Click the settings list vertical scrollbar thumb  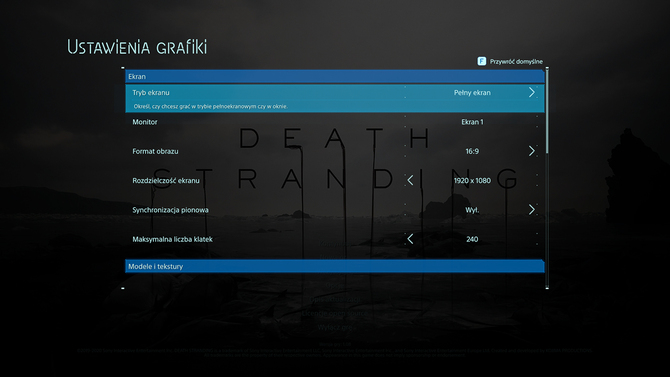547,112
